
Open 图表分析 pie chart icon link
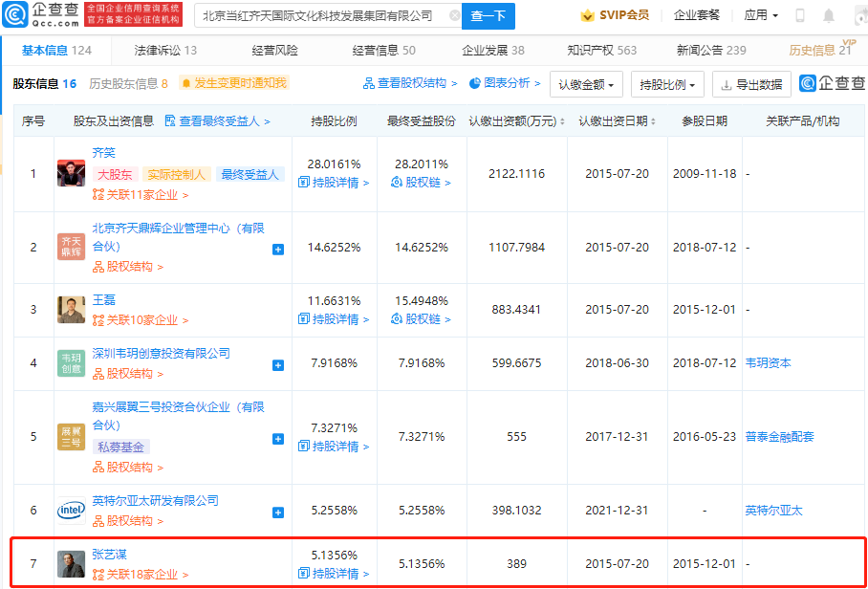(505, 84)
